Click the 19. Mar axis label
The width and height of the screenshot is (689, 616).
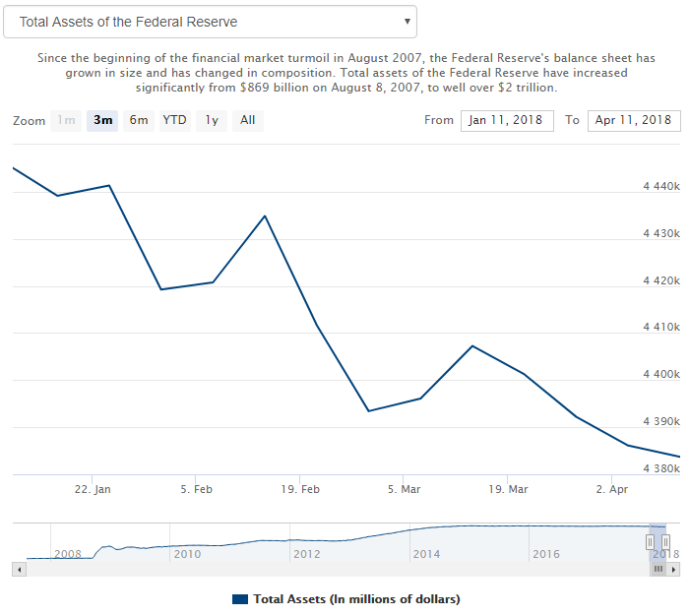point(508,489)
